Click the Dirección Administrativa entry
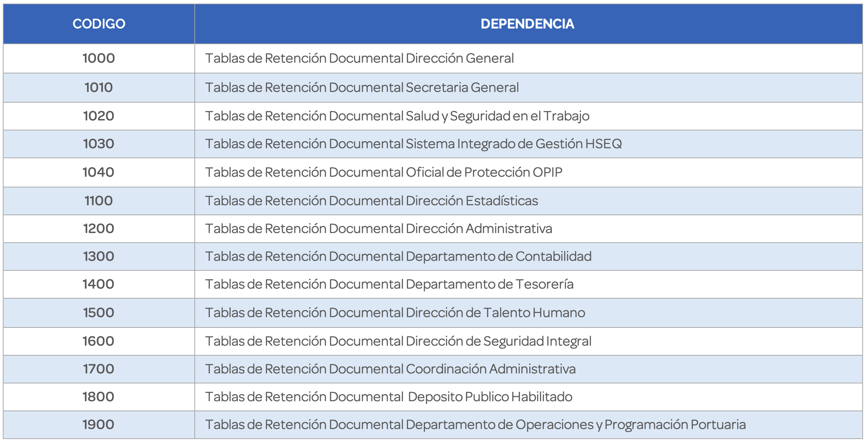868x444 pixels. [x=379, y=229]
